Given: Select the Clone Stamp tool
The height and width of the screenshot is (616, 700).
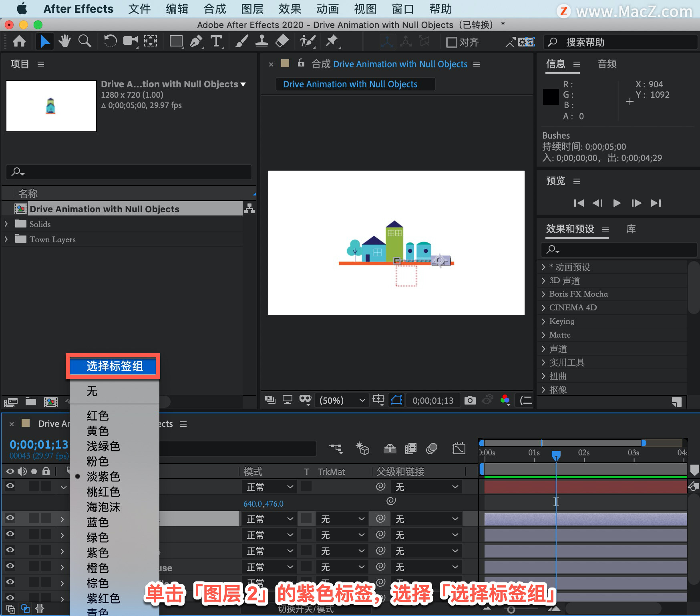Looking at the screenshot, I should point(262,41).
